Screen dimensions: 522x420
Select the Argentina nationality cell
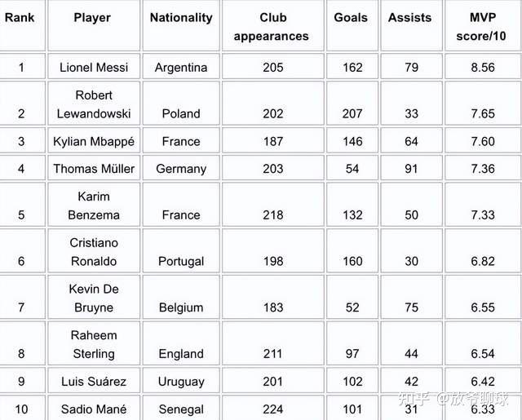coord(181,68)
